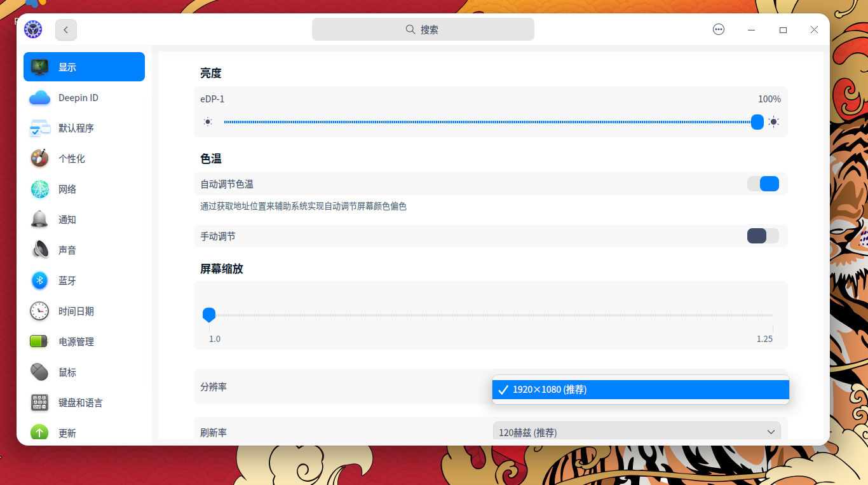
Task: Click the Default Programs (默认程序) icon
Action: pyautogui.click(x=39, y=128)
